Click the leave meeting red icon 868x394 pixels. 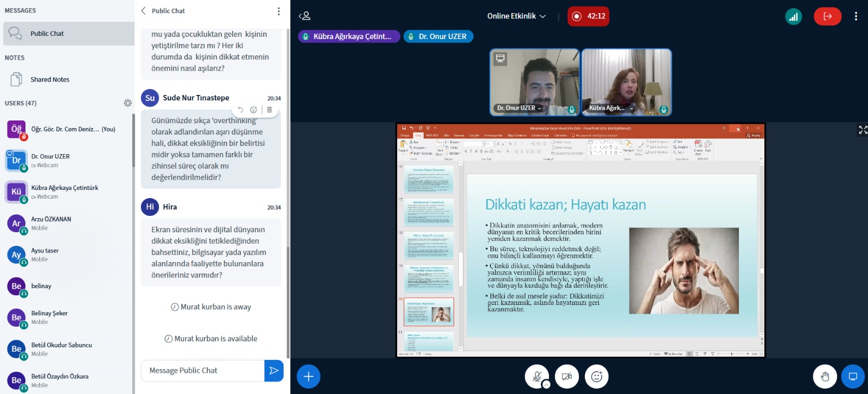pos(827,16)
